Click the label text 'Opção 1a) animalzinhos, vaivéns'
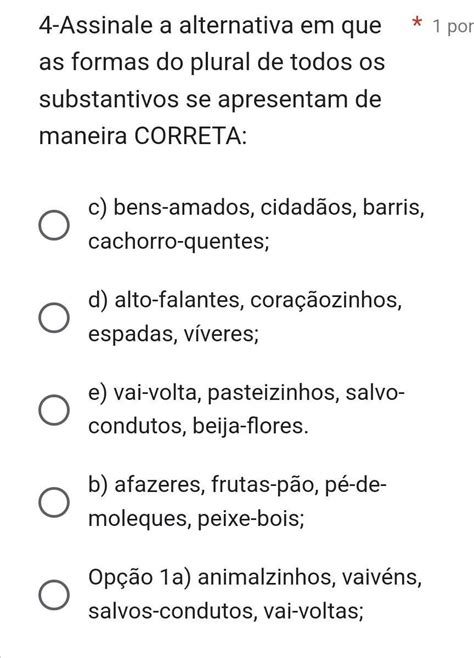 click(255, 577)
